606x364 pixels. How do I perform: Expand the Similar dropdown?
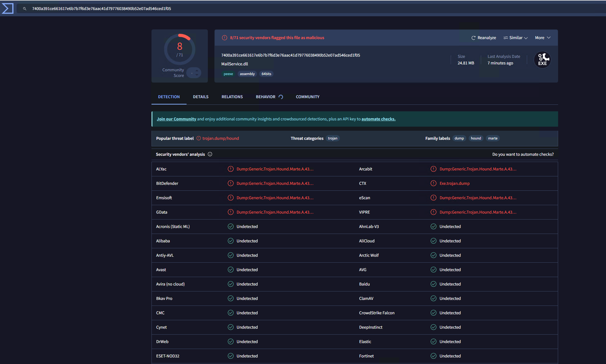[x=516, y=38]
